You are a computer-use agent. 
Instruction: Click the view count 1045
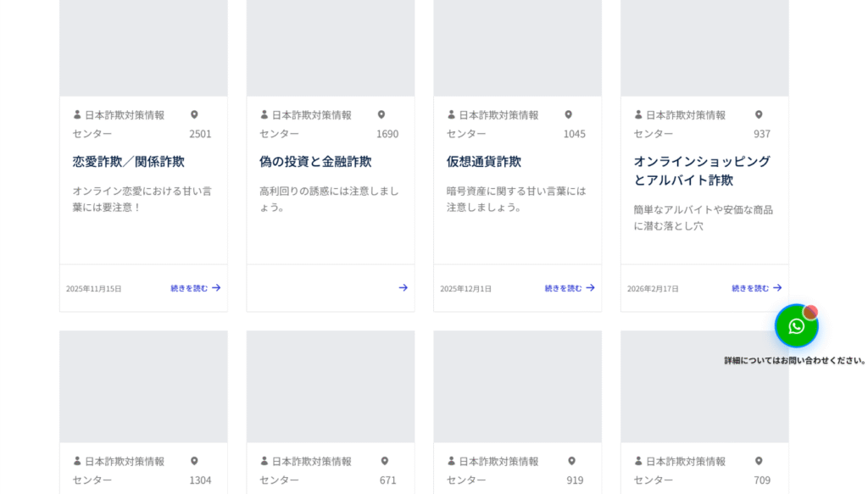point(574,134)
